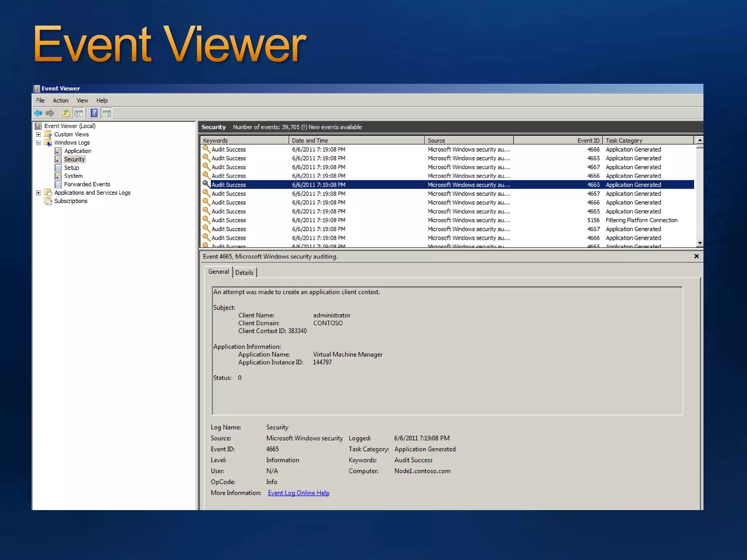The width and height of the screenshot is (747, 560).
Task: Select Forwarded Events in the tree
Action: point(87,184)
